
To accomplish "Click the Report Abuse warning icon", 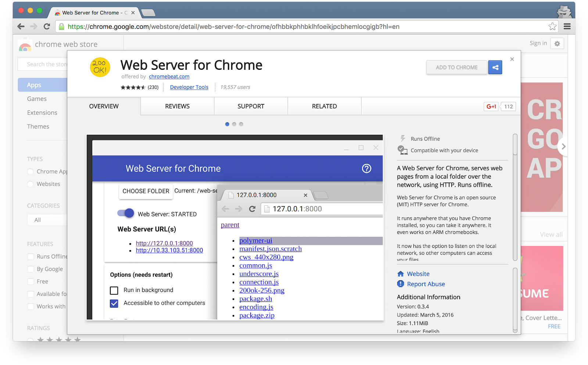I will 400,284.
